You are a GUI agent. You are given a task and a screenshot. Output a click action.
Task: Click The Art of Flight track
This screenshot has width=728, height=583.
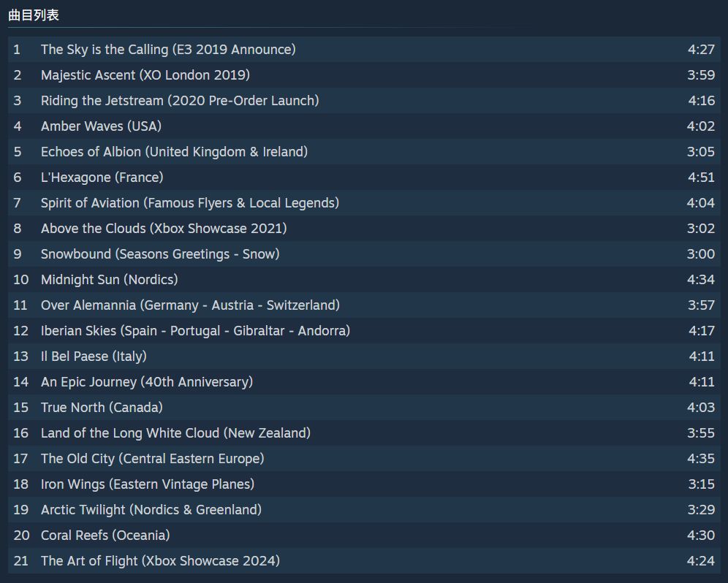(364, 560)
